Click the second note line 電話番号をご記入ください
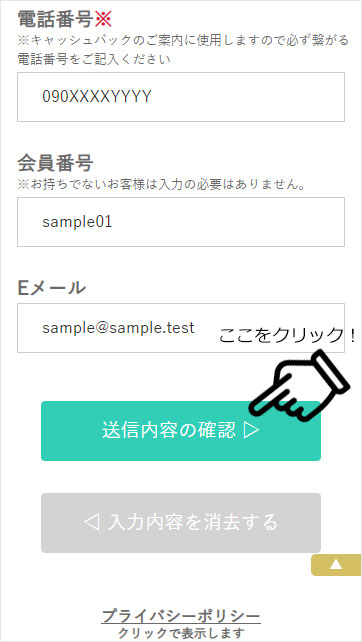Viewport: 362px width, 642px height. pyautogui.click(x=94, y=59)
